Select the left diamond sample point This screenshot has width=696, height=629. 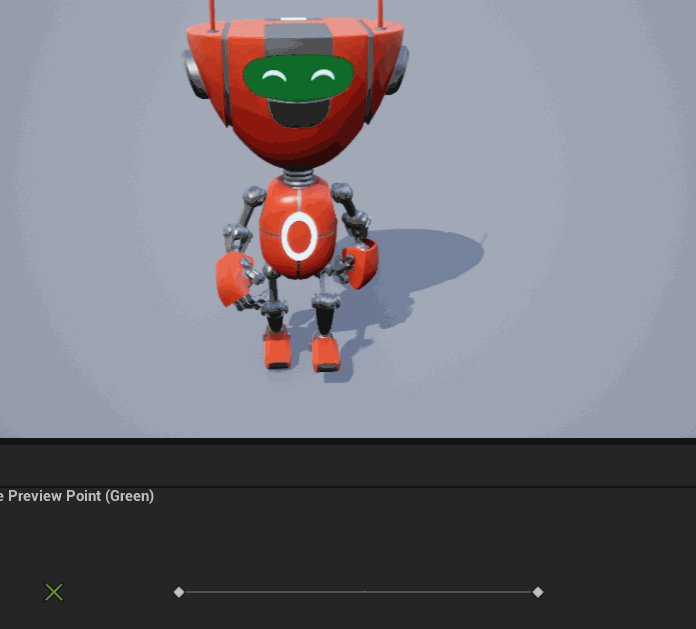coord(179,592)
